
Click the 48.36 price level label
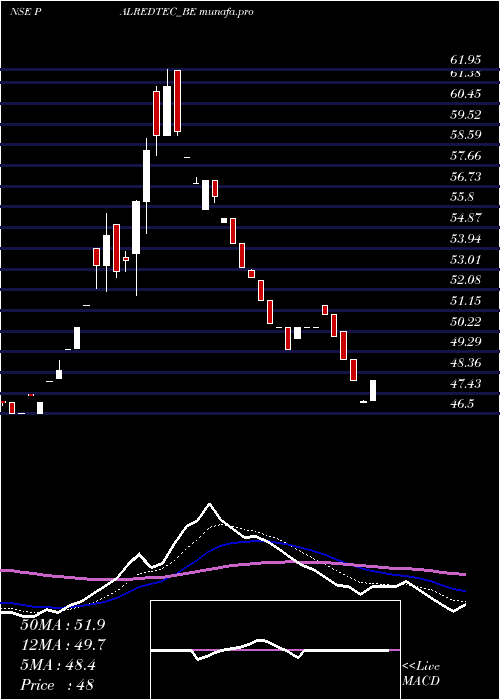465,363
